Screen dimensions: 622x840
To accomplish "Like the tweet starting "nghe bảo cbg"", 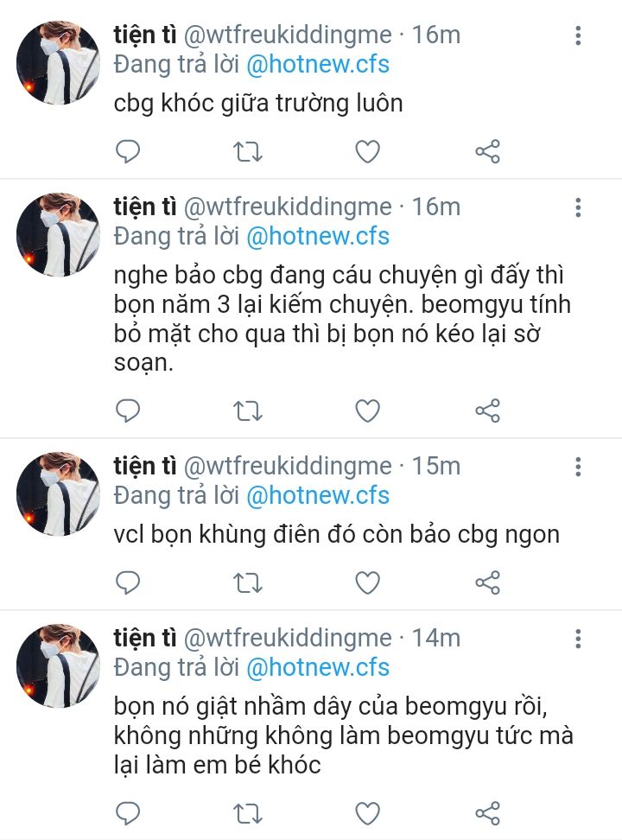I will pos(368,410).
